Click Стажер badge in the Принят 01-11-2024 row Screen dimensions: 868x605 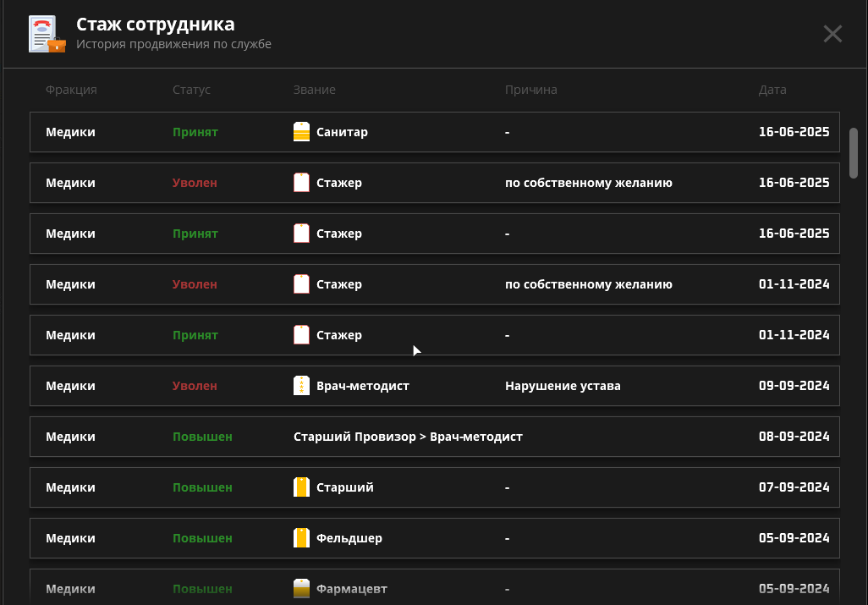[x=301, y=335]
